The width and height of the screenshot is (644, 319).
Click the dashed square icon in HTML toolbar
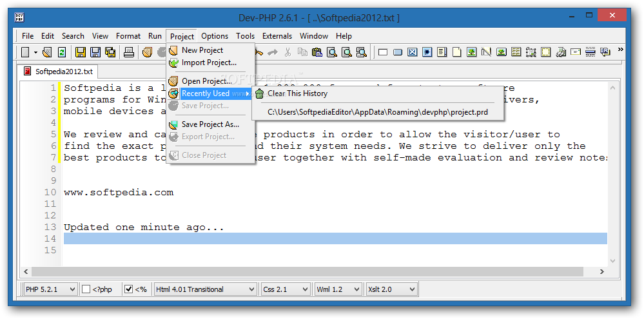(x=545, y=52)
